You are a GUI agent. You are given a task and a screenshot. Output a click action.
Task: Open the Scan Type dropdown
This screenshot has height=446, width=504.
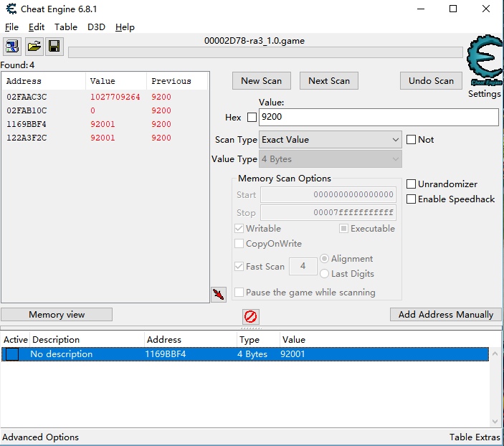point(330,140)
